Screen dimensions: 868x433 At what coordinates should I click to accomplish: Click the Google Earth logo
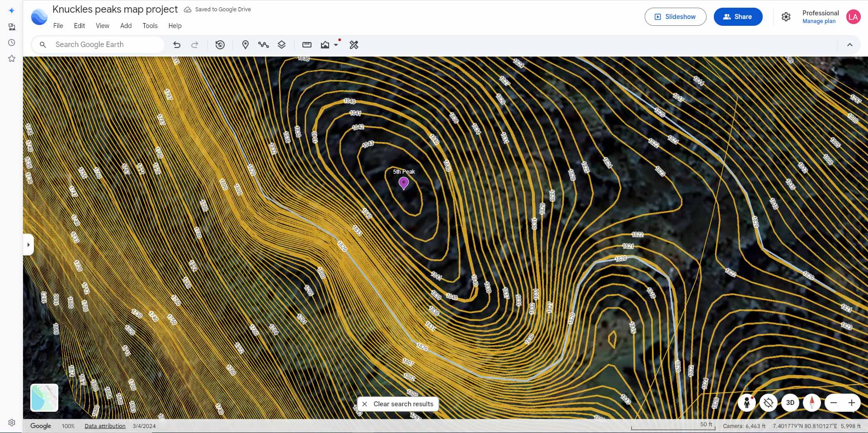click(39, 17)
